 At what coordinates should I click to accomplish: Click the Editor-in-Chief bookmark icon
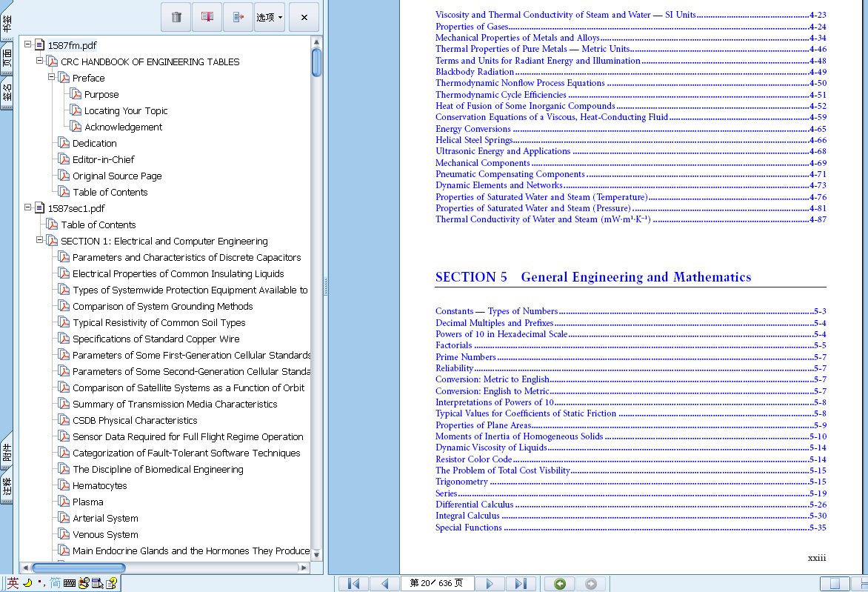64,159
